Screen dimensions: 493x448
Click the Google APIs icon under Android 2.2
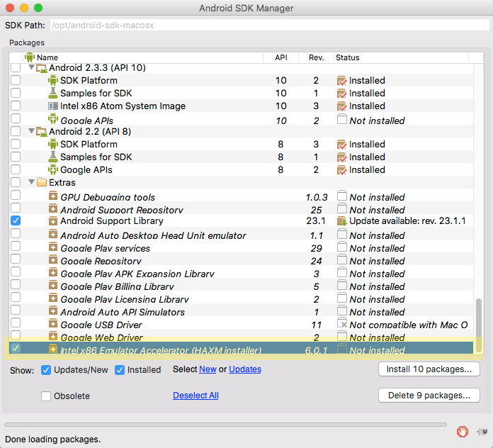53,169
